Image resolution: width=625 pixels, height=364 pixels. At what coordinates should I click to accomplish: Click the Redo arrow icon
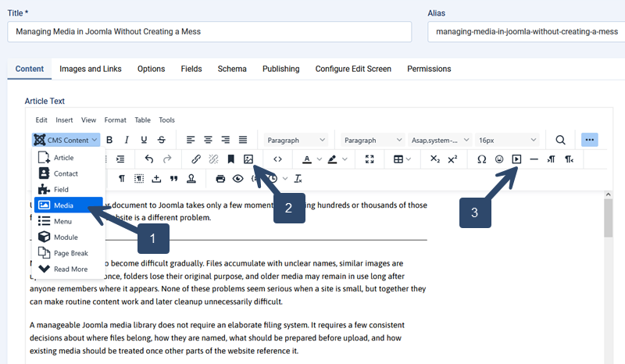[x=167, y=159]
